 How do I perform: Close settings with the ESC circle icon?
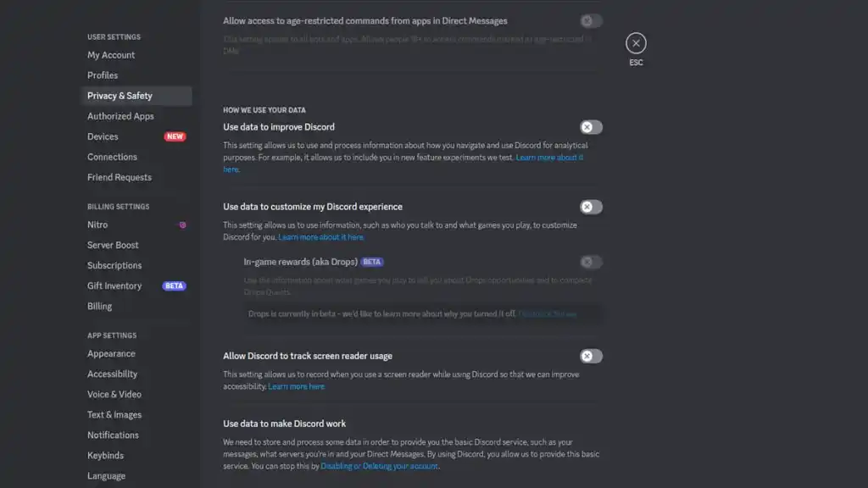point(636,43)
